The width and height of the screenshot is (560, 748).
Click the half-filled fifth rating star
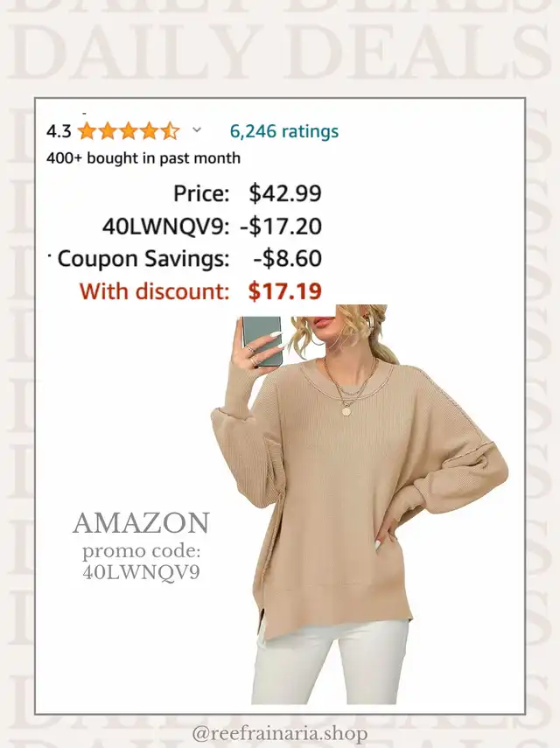pos(170,130)
